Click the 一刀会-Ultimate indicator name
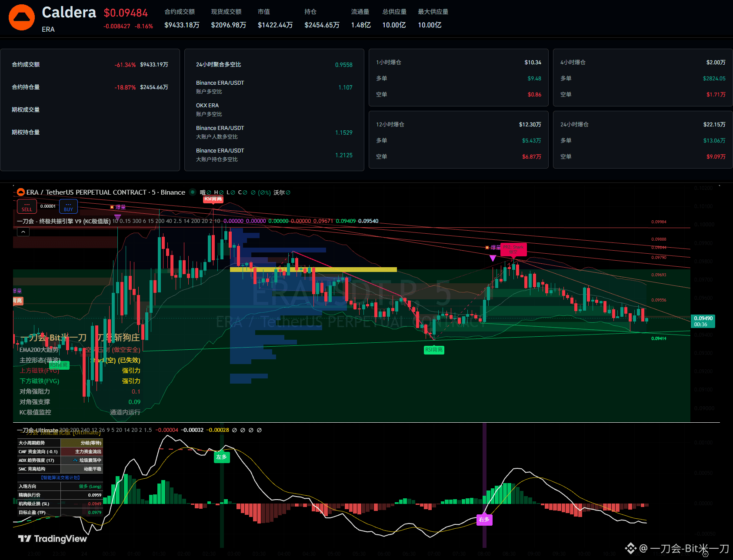Viewport: 733px width, 560px height. 37,430
